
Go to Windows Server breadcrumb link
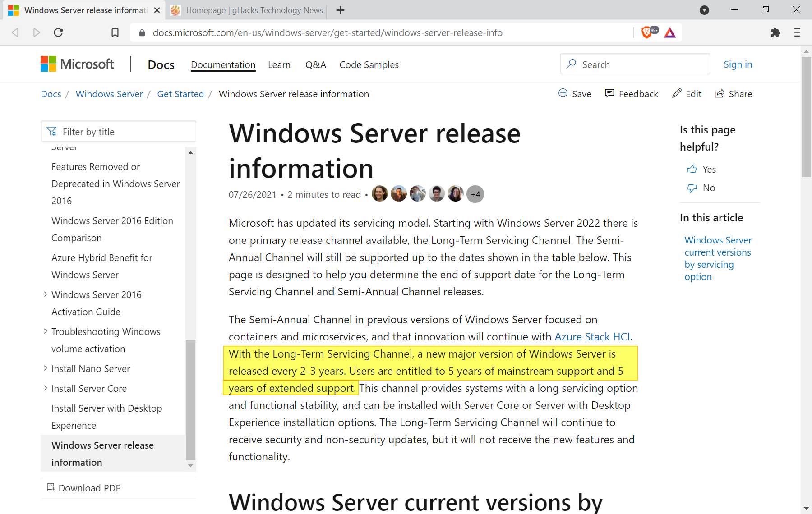(x=109, y=94)
